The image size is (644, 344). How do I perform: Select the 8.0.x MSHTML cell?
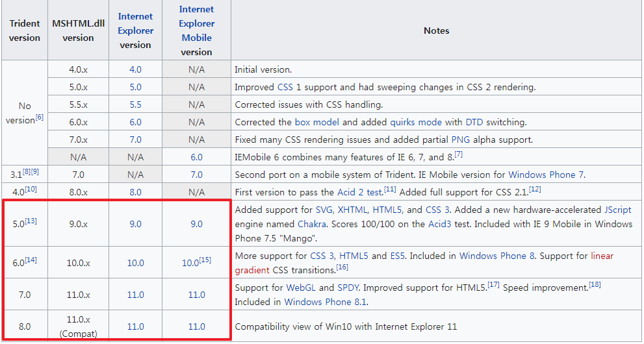78,192
